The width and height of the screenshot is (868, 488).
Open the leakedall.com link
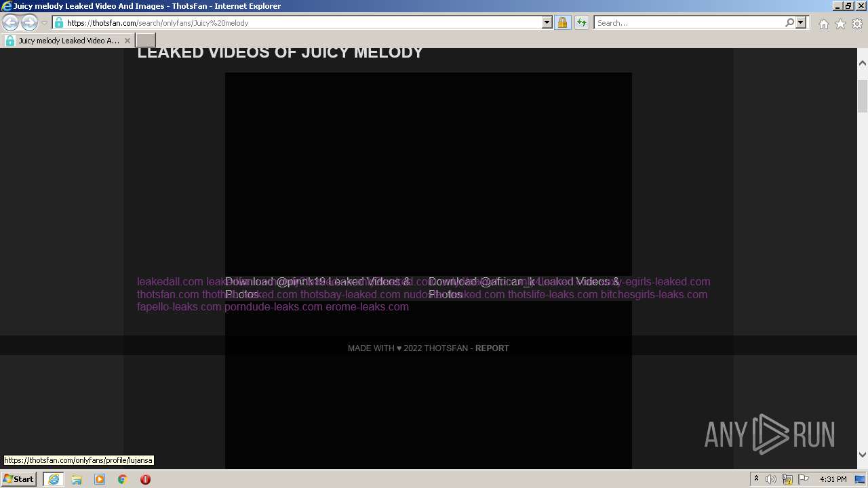170,282
